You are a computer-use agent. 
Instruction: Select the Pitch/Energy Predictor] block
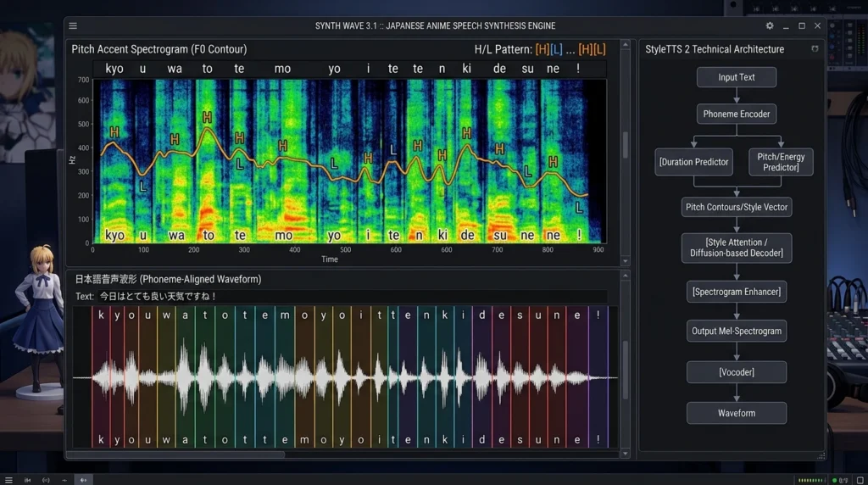click(781, 162)
